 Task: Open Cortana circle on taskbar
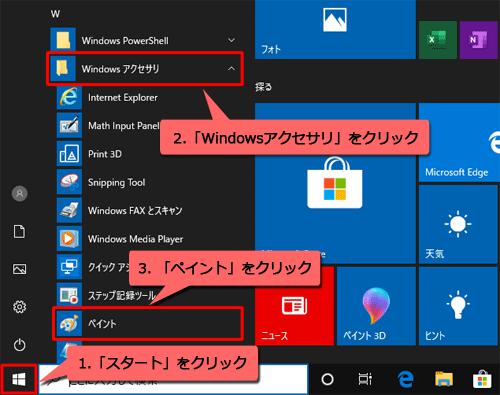coord(327,379)
